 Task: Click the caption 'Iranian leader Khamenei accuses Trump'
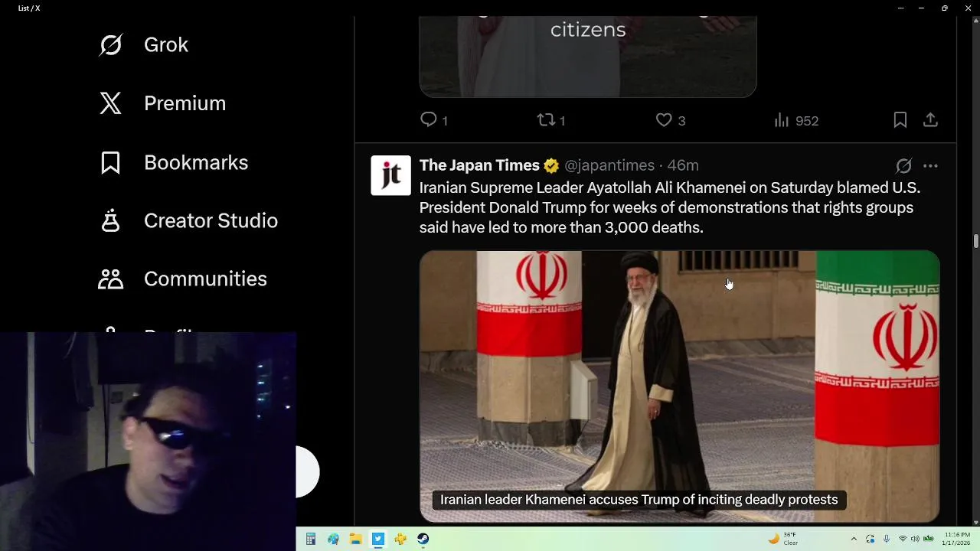(x=639, y=500)
